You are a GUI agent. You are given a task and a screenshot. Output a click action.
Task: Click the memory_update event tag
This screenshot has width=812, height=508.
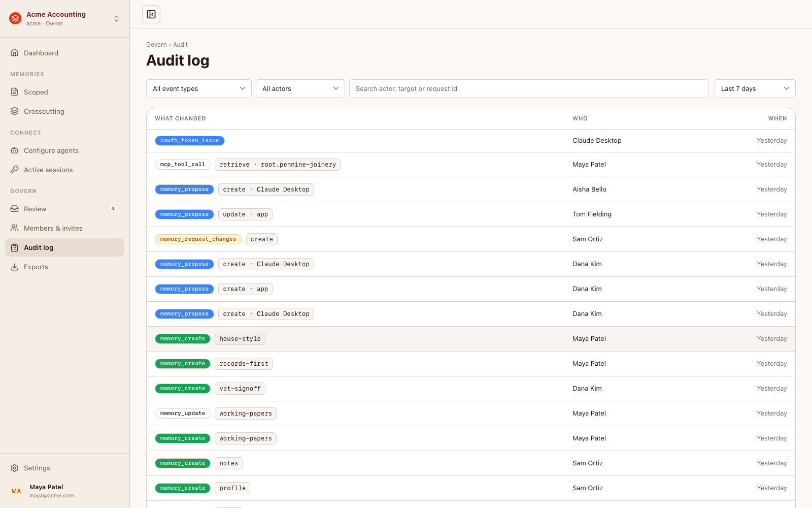pyautogui.click(x=183, y=414)
